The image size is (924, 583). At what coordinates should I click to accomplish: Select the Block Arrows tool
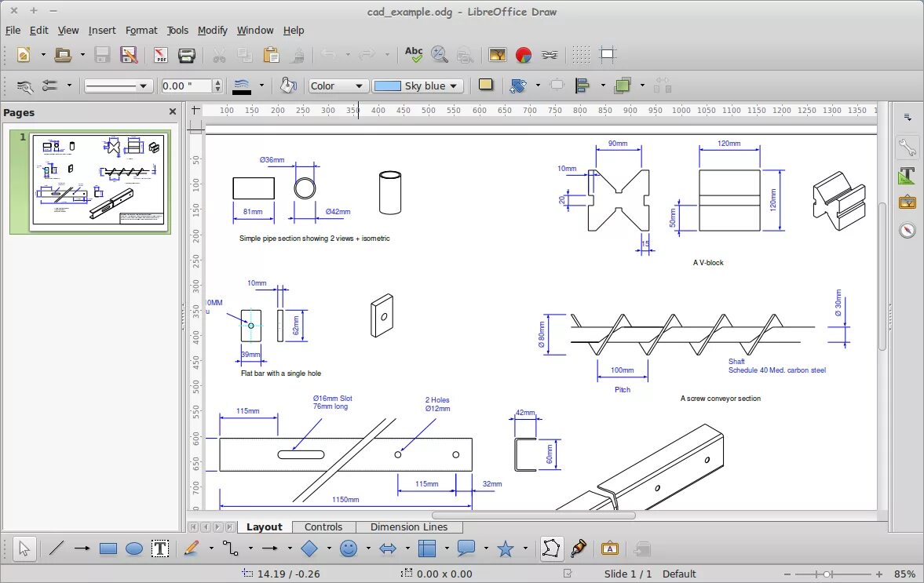[388, 548]
